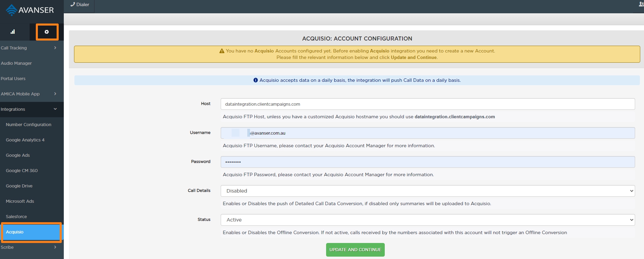The image size is (644, 259).
Task: Select Google Analytics 4 in the sidebar
Action: point(32,140)
